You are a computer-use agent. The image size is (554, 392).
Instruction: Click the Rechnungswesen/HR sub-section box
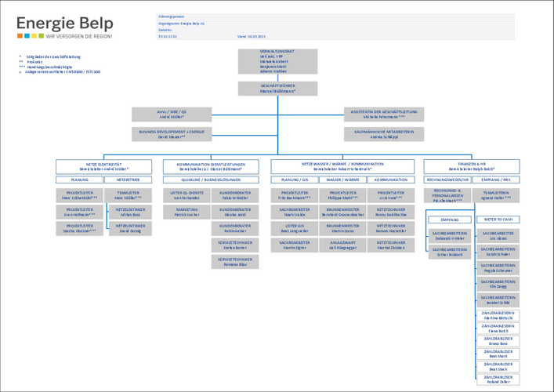[447, 180]
